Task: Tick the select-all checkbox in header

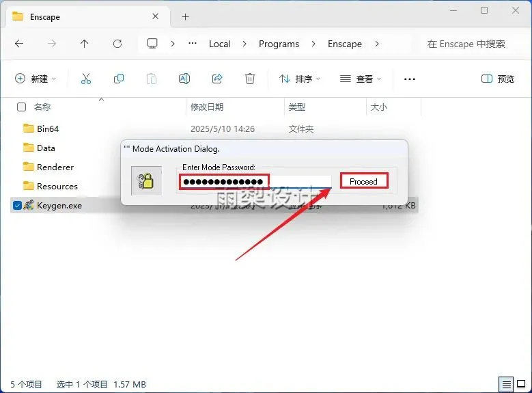Action: click(x=21, y=107)
